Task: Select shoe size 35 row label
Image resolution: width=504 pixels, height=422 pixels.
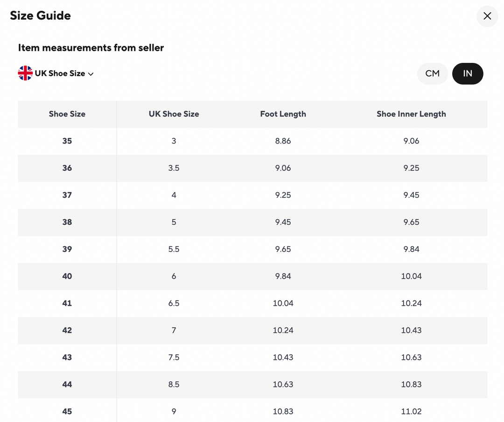Action: pos(67,141)
